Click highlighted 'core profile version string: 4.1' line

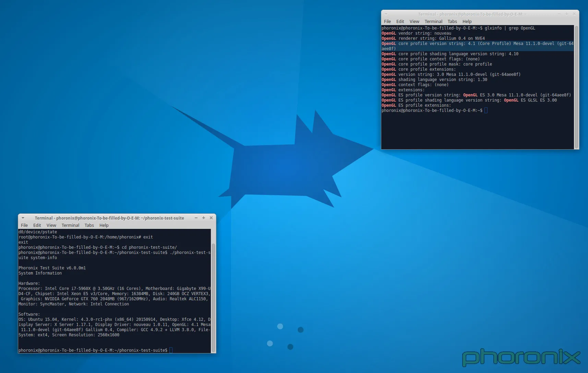click(478, 46)
